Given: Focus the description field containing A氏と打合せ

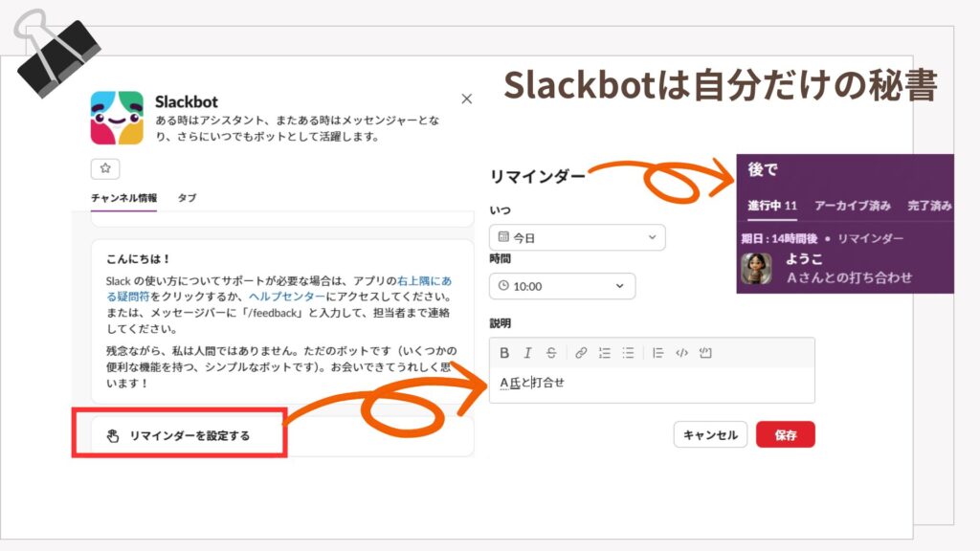Looking at the screenshot, I should (652, 384).
